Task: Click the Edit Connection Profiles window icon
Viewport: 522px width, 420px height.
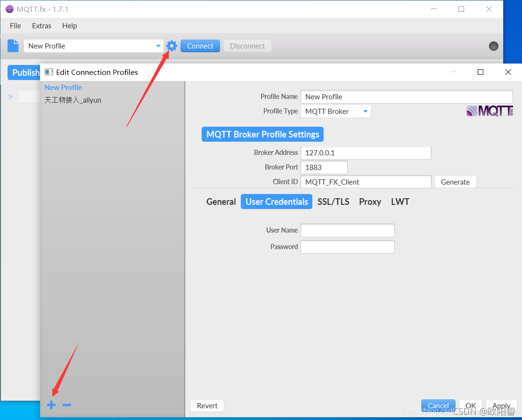Action: pyautogui.click(x=49, y=72)
